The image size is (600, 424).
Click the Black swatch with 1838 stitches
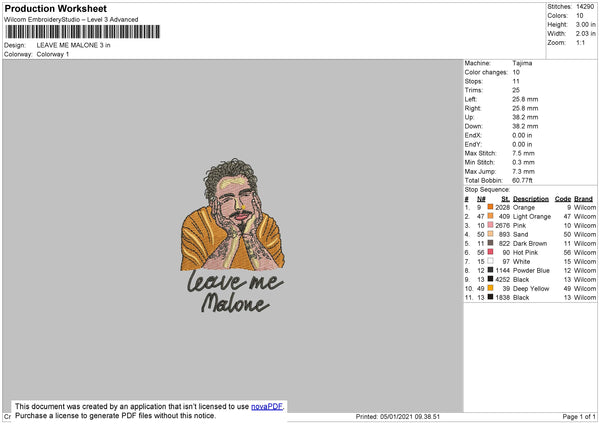[490, 297]
